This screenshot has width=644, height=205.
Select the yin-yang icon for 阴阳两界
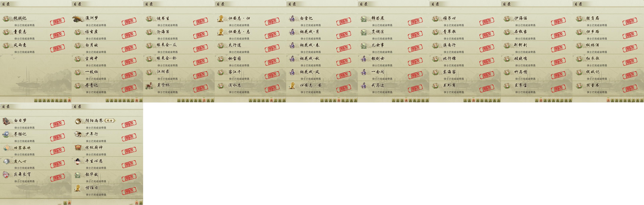[x=78, y=121]
